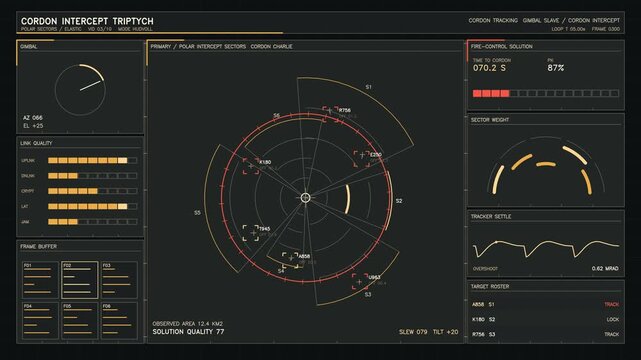Click the GIMBAL SLAVE / CORDON INTERCEPT text
The width and height of the screenshot is (641, 360).
[571, 20]
